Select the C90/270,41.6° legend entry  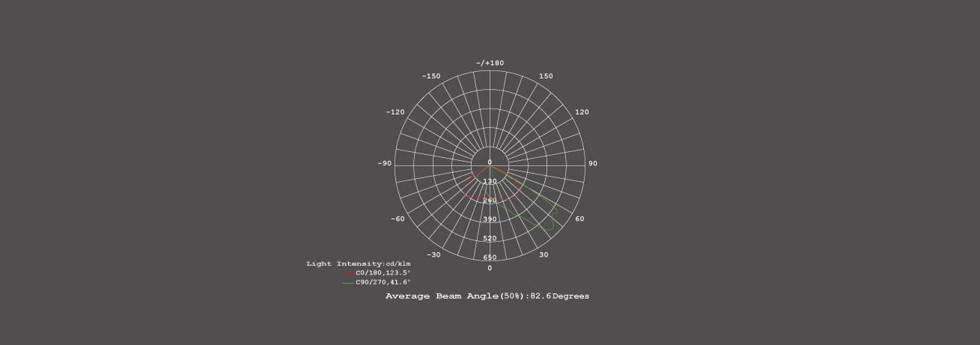pyautogui.click(x=383, y=283)
